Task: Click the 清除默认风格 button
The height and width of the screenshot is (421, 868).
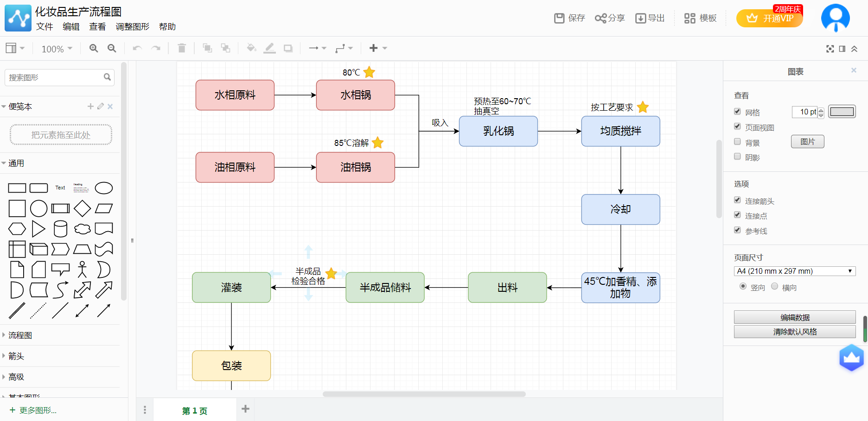Action: [x=795, y=332]
